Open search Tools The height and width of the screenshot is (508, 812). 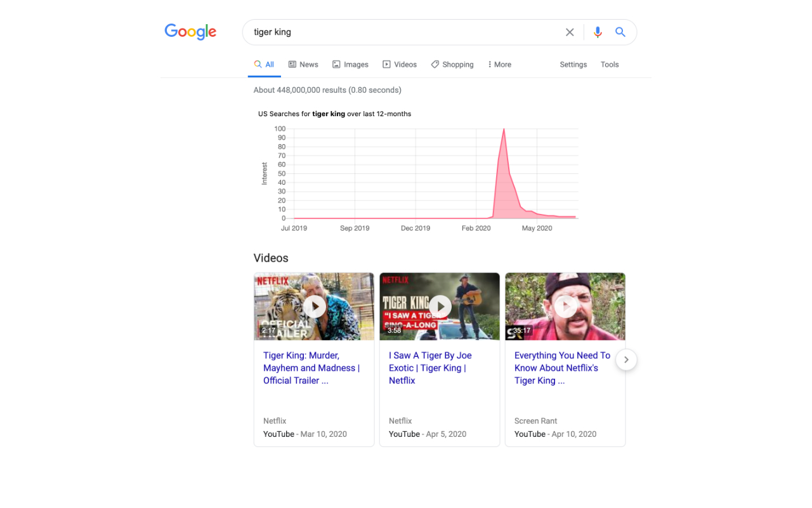[x=610, y=65]
